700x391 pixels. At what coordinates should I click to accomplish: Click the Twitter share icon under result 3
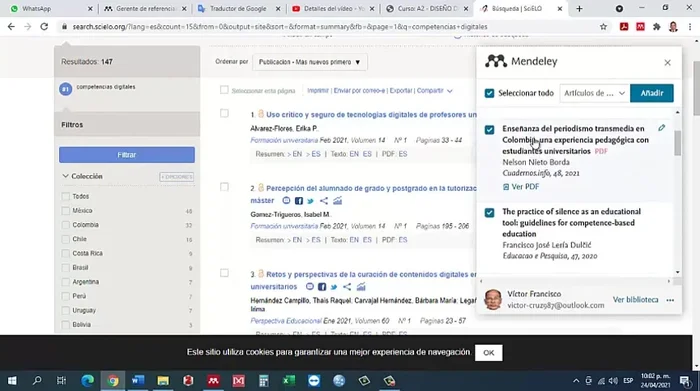(334, 287)
